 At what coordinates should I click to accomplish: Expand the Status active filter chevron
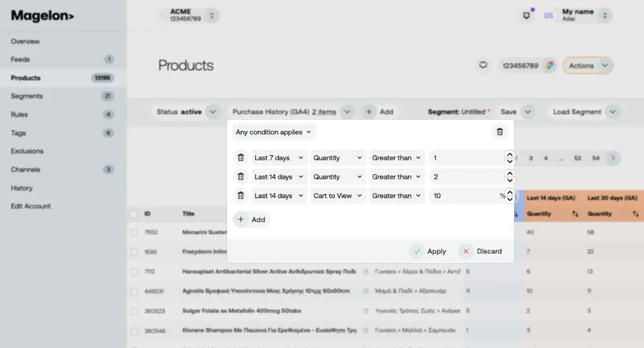(213, 112)
